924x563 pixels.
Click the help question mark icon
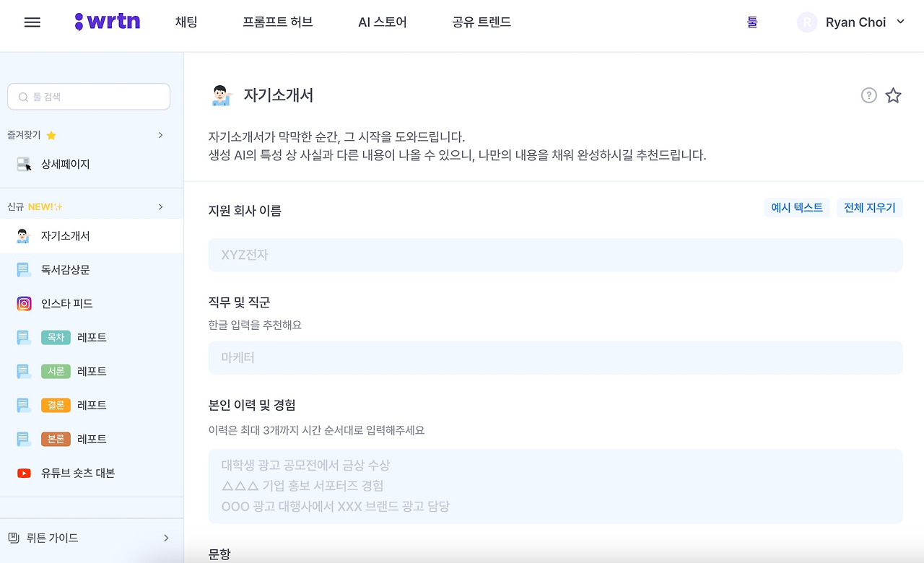(x=869, y=95)
